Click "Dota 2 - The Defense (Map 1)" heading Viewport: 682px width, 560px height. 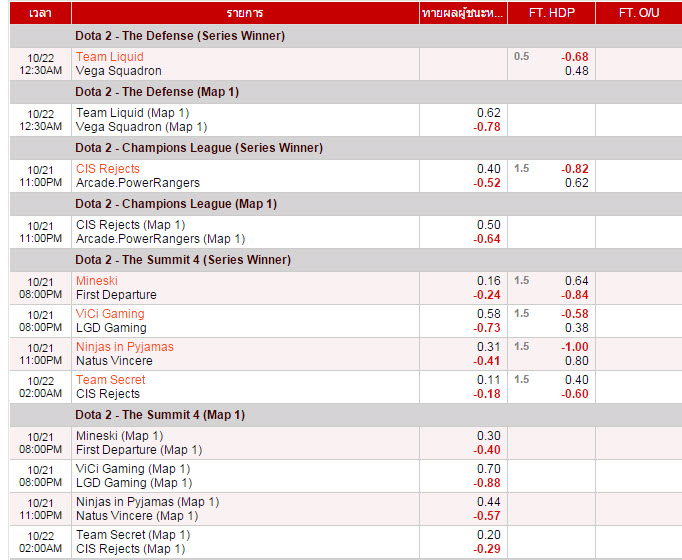(157, 92)
